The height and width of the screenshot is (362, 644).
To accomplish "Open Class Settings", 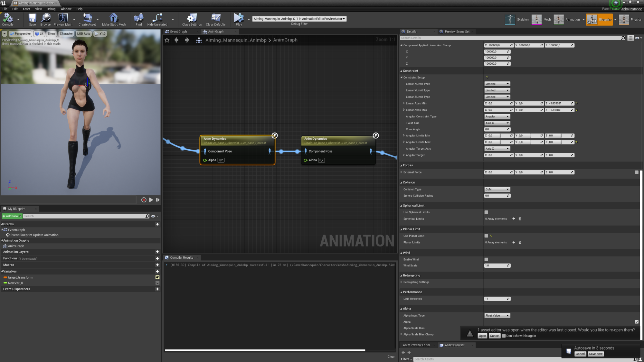I will [192, 19].
